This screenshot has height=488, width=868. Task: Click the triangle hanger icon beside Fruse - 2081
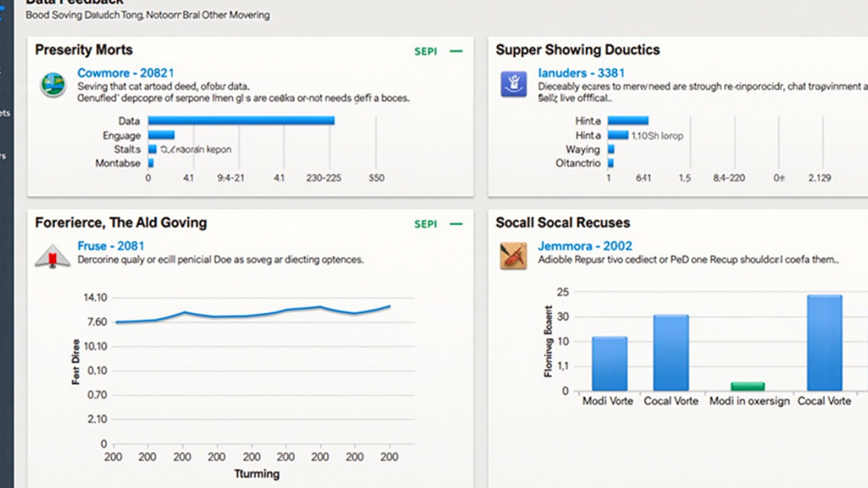point(52,257)
